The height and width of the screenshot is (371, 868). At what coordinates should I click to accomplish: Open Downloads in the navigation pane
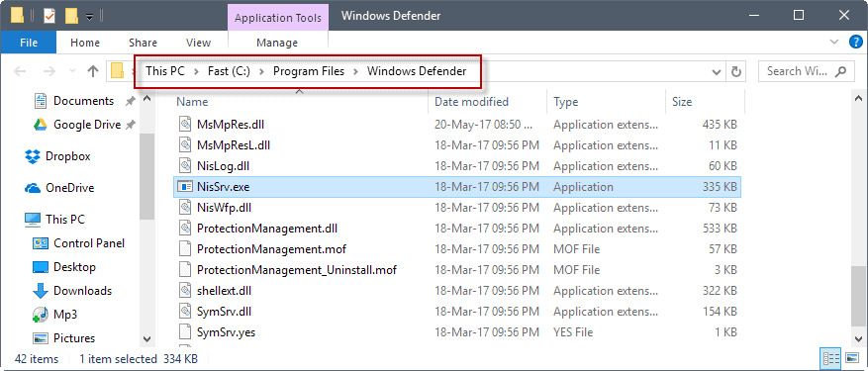tap(82, 291)
